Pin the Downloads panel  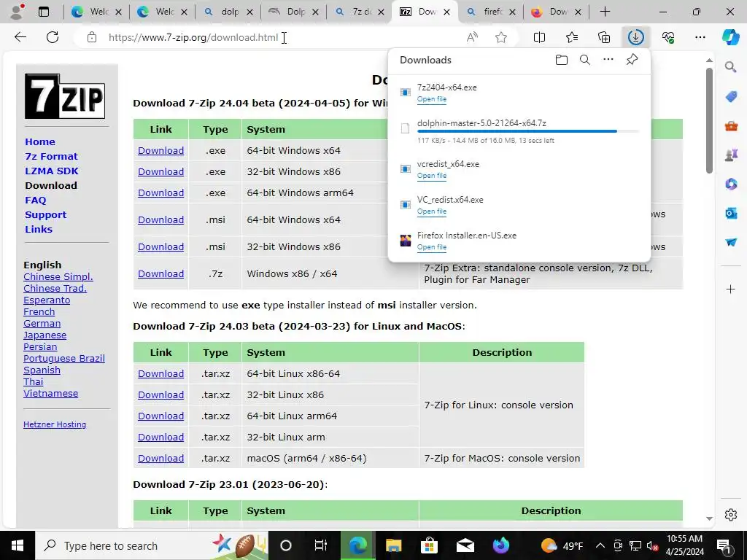coord(632,60)
